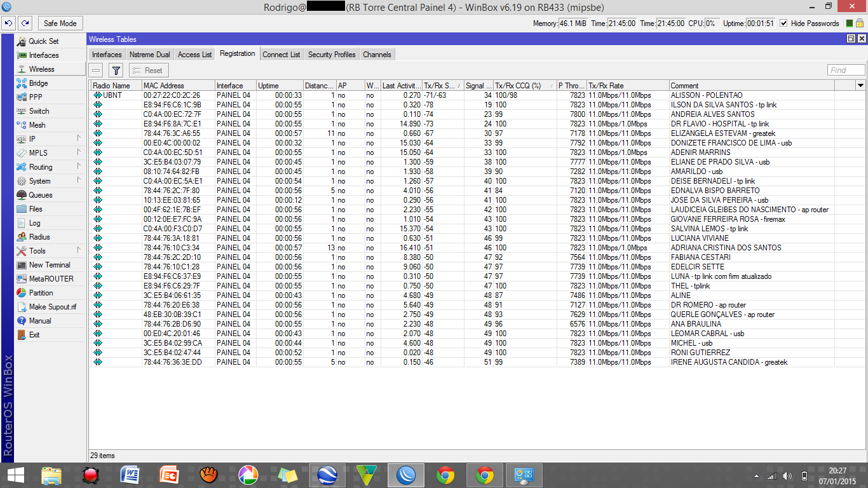Click the Memory value field
868x488 pixels.
[x=573, y=23]
